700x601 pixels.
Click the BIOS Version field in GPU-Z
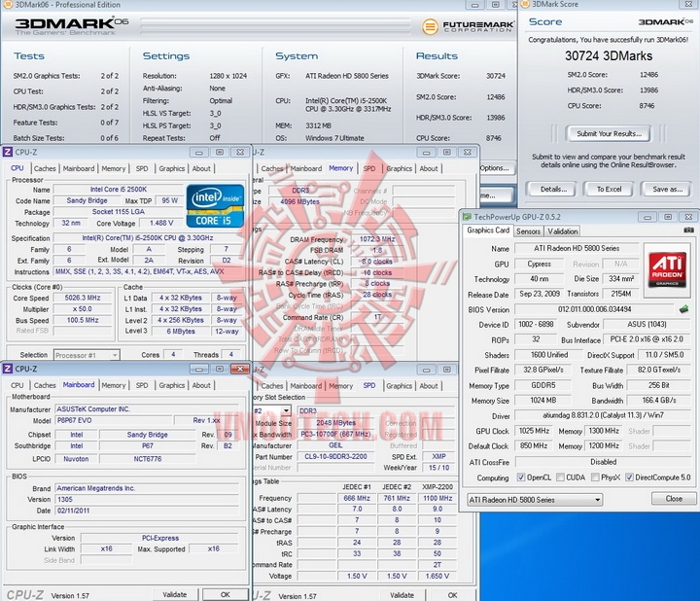point(594,309)
